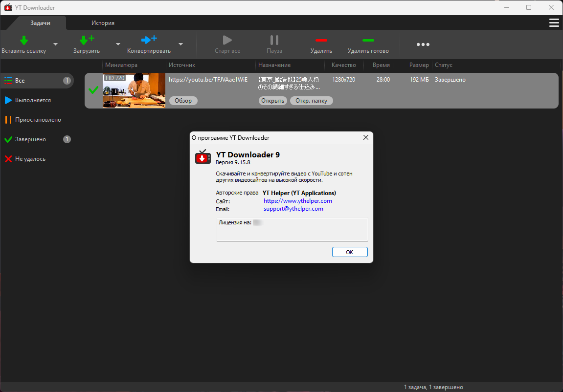Click the 1280x720 quality value

[343, 80]
